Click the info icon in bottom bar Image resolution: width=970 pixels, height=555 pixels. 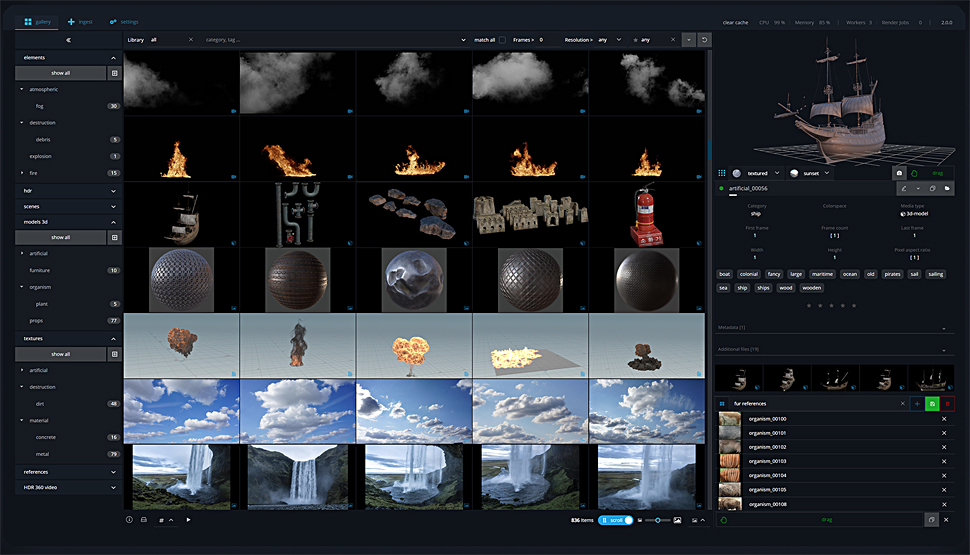click(x=129, y=520)
